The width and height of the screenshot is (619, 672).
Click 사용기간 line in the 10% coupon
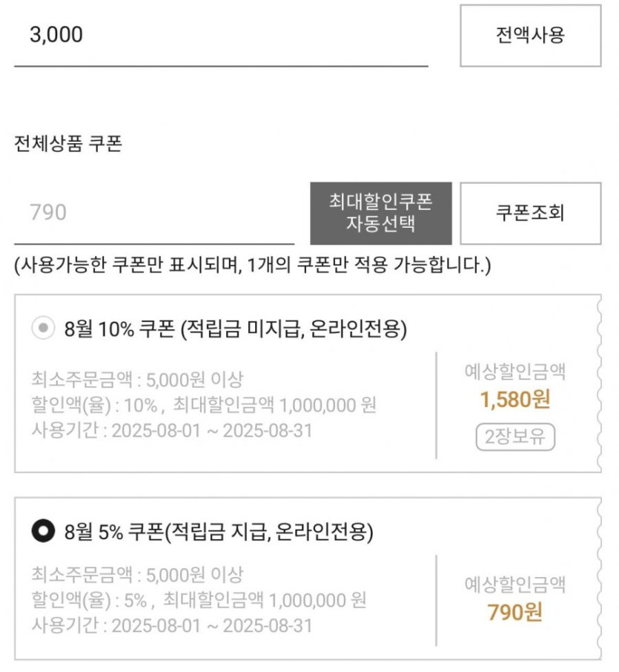pyautogui.click(x=172, y=430)
